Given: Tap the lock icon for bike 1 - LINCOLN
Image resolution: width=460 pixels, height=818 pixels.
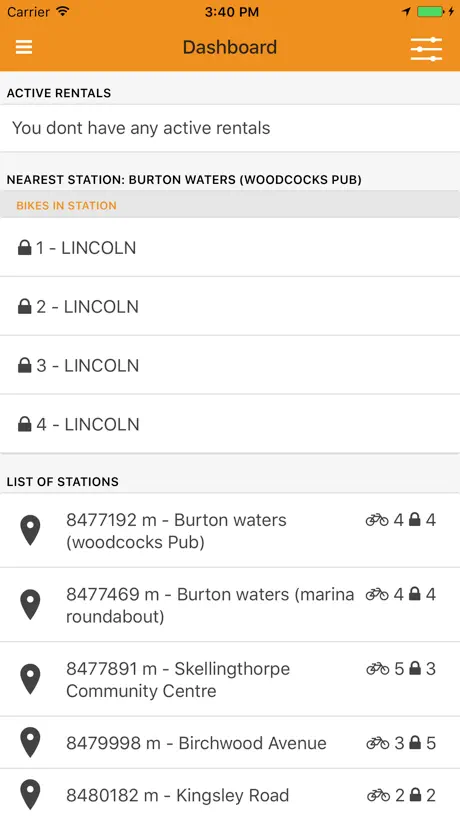Looking at the screenshot, I should coord(25,247).
